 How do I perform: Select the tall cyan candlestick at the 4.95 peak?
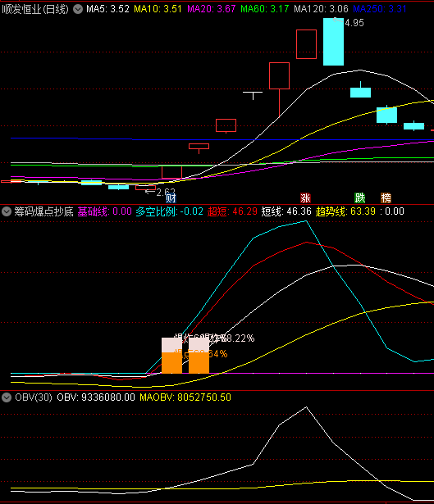tap(333, 42)
